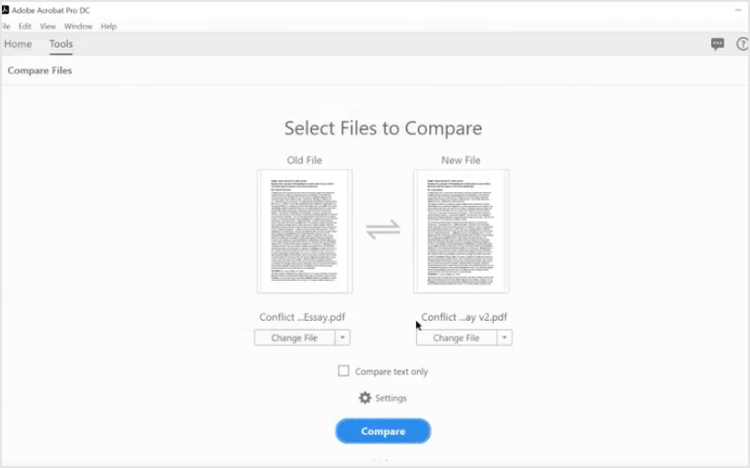This screenshot has width=750, height=468.
Task: Expand the Old File dropdown arrow
Action: click(343, 338)
